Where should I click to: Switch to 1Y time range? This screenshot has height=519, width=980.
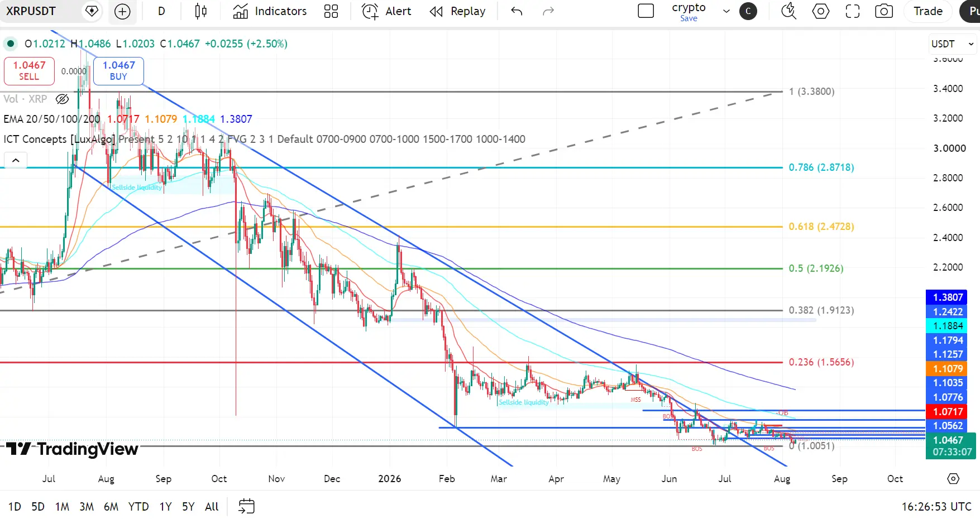[x=165, y=507]
